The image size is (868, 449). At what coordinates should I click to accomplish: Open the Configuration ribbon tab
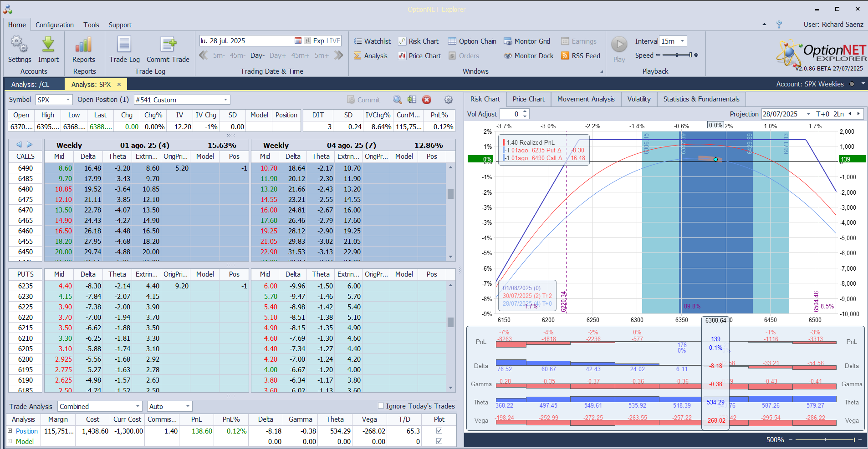55,25
